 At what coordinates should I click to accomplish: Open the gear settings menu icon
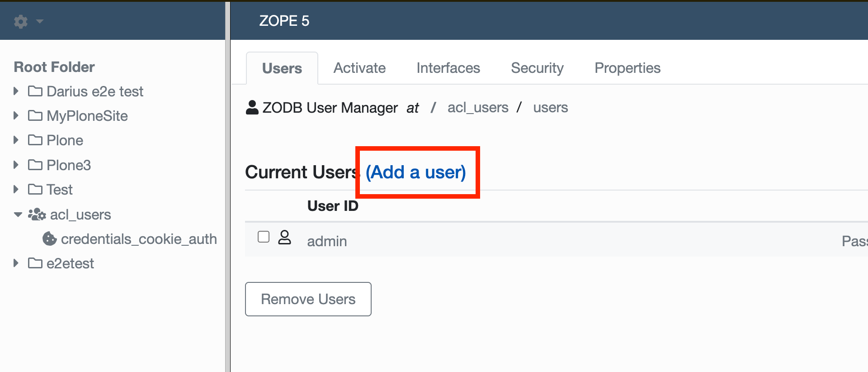click(21, 21)
